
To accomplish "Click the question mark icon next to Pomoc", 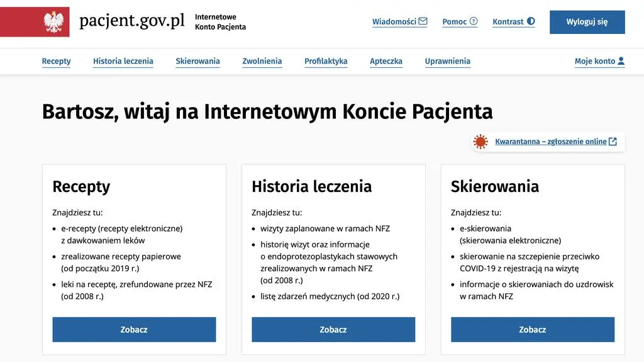I will click(474, 21).
